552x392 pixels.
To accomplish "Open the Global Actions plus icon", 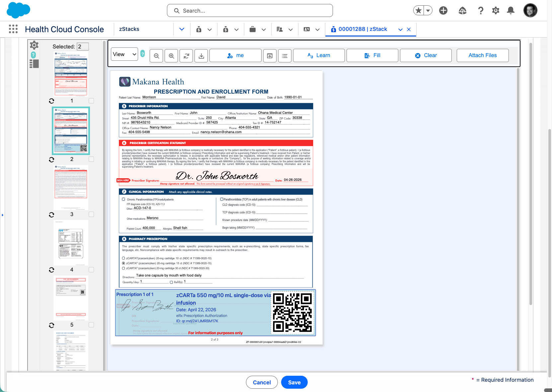I will point(443,11).
